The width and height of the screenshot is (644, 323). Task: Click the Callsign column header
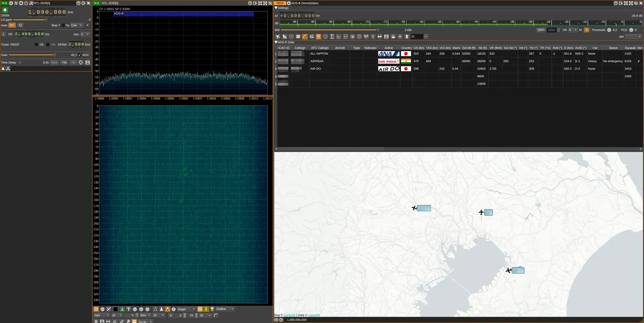click(300, 48)
